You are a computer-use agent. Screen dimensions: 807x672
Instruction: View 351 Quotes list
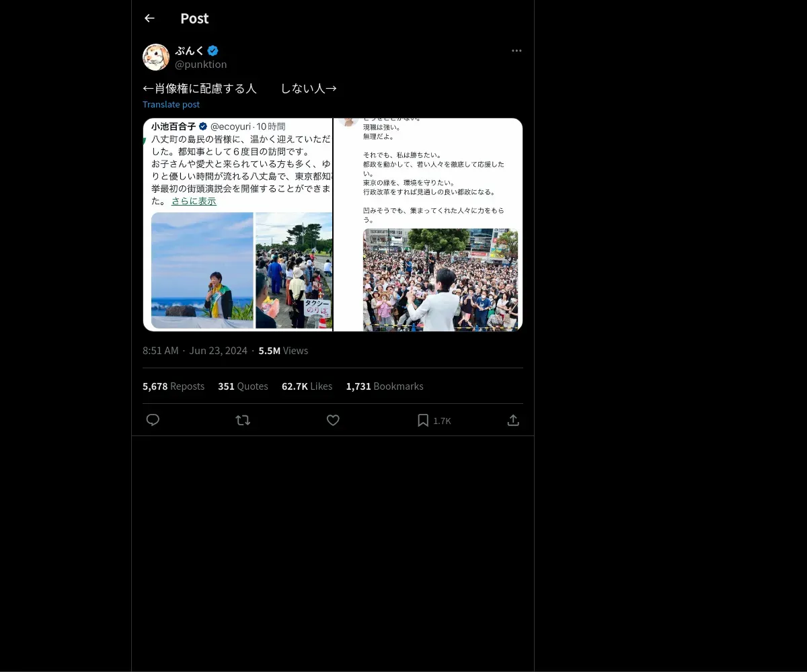pos(243,386)
